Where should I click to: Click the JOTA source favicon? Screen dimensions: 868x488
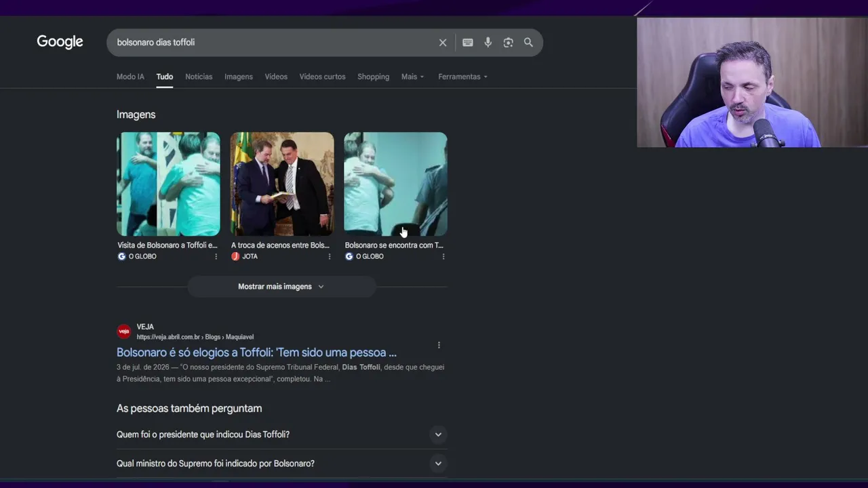[x=235, y=256]
